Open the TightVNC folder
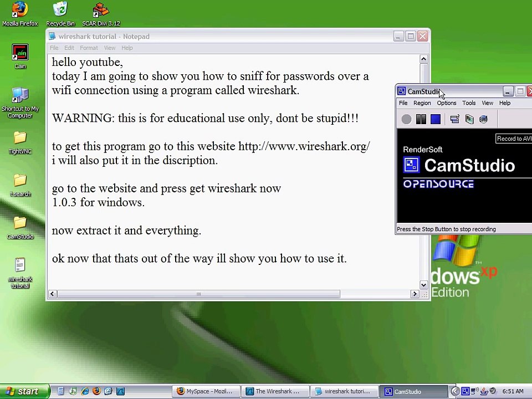The image size is (532, 399). click(x=20, y=142)
